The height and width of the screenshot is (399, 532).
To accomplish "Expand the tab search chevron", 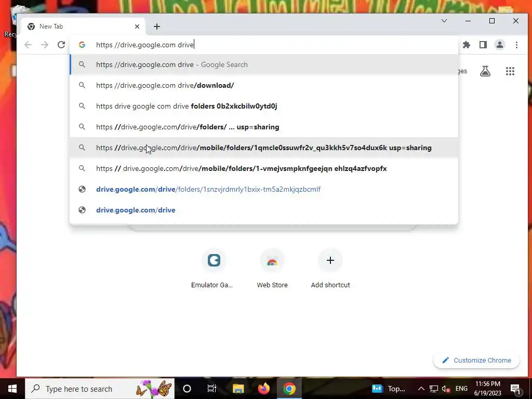I will 444,21.
